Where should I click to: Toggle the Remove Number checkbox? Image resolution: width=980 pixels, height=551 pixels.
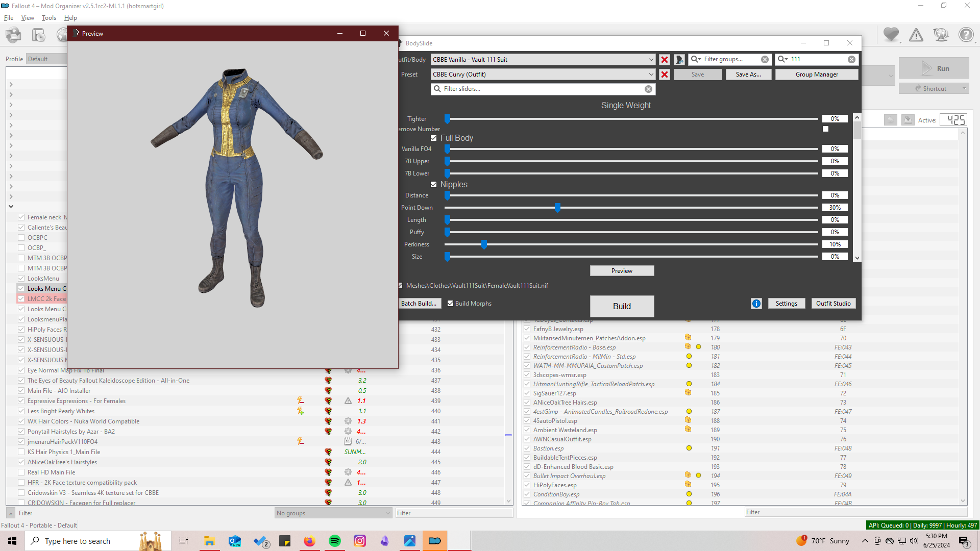825,129
